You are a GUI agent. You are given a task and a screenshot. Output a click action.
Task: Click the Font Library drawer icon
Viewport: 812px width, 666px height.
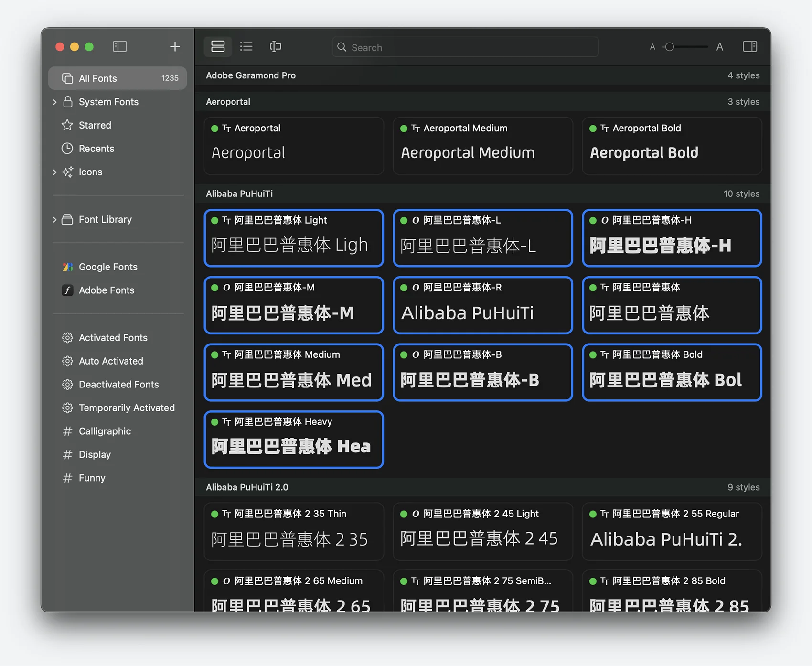coord(67,219)
